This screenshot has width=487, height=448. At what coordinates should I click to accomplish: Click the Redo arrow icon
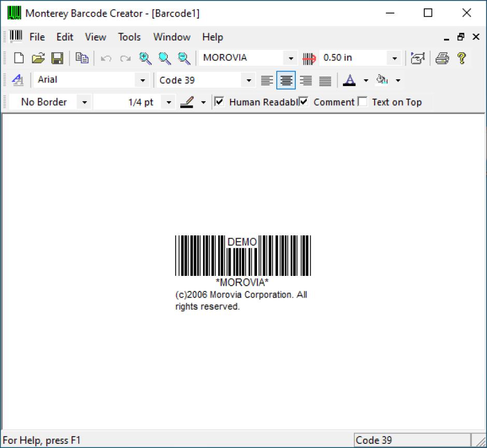(x=125, y=58)
